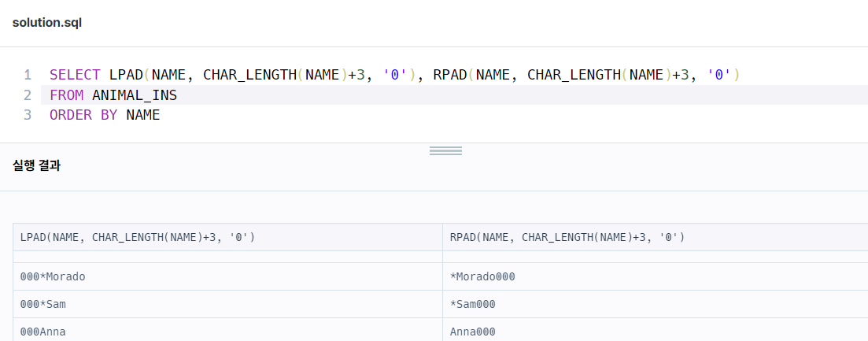Image resolution: width=868 pixels, height=341 pixels.
Task: Click line number 3 in the gutter
Action: pos(28,115)
